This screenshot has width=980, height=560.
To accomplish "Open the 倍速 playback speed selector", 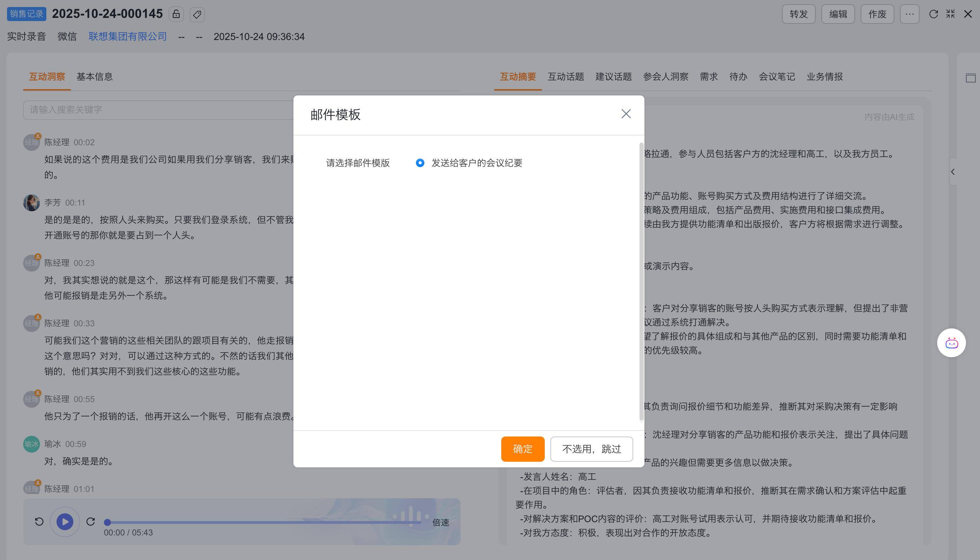I will coord(441,522).
